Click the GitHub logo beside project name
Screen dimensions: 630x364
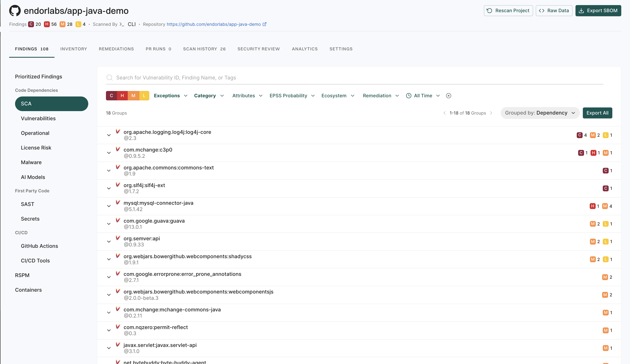pyautogui.click(x=15, y=11)
